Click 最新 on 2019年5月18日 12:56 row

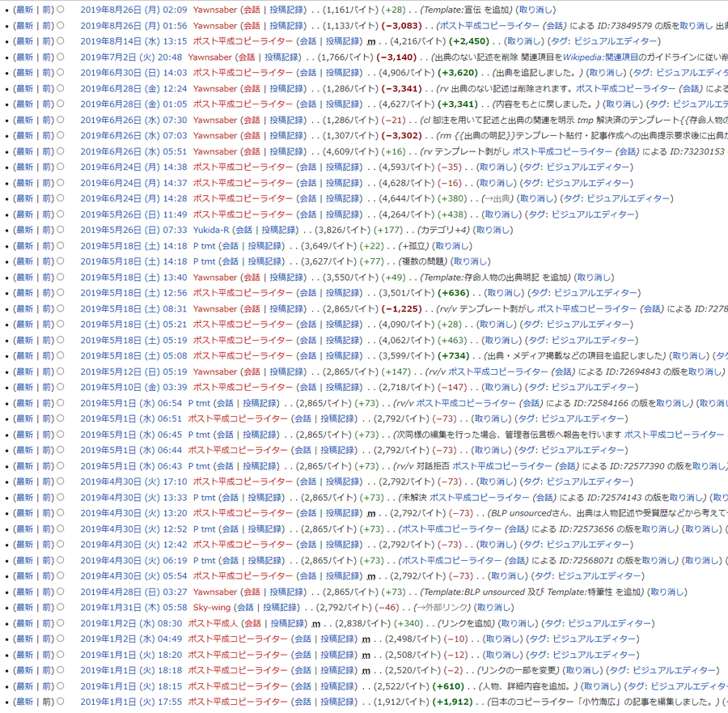24,293
